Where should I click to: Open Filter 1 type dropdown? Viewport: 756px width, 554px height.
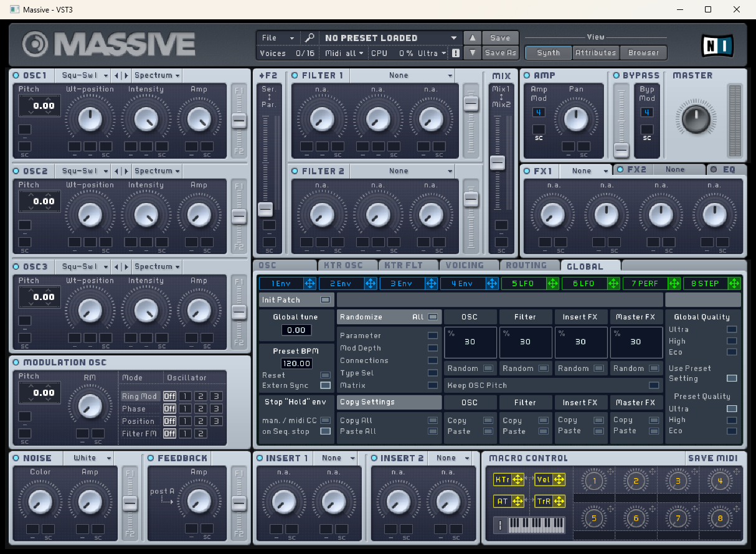[x=403, y=75]
